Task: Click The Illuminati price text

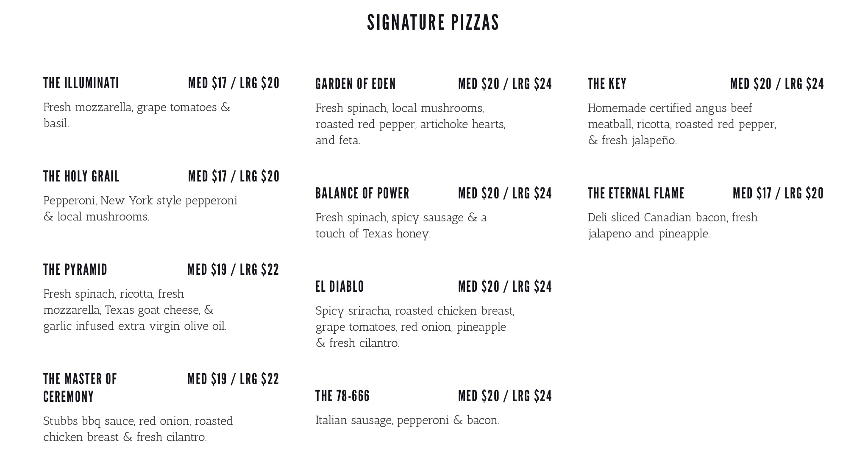Action: click(x=234, y=83)
